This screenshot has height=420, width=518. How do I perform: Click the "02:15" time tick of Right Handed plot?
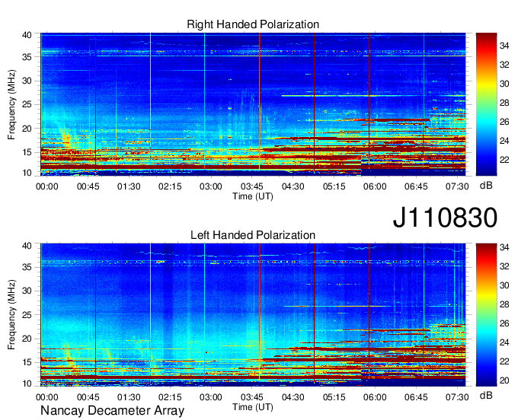170,186
